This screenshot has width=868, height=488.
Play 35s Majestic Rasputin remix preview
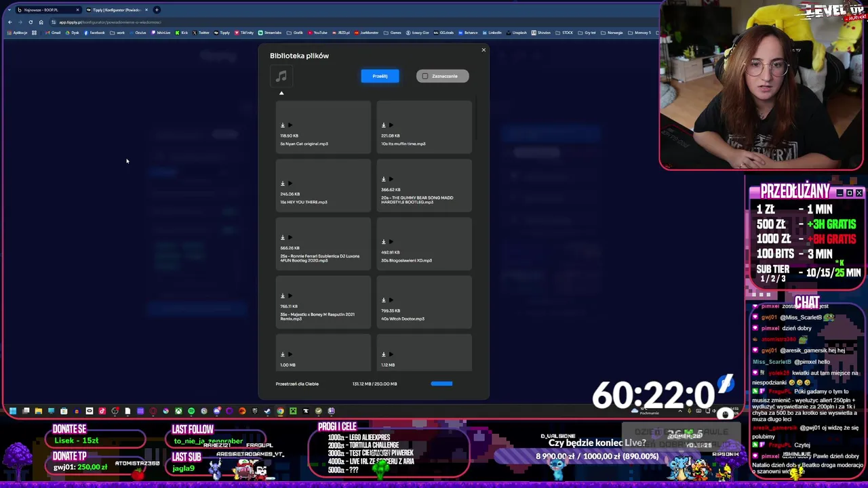coord(290,296)
